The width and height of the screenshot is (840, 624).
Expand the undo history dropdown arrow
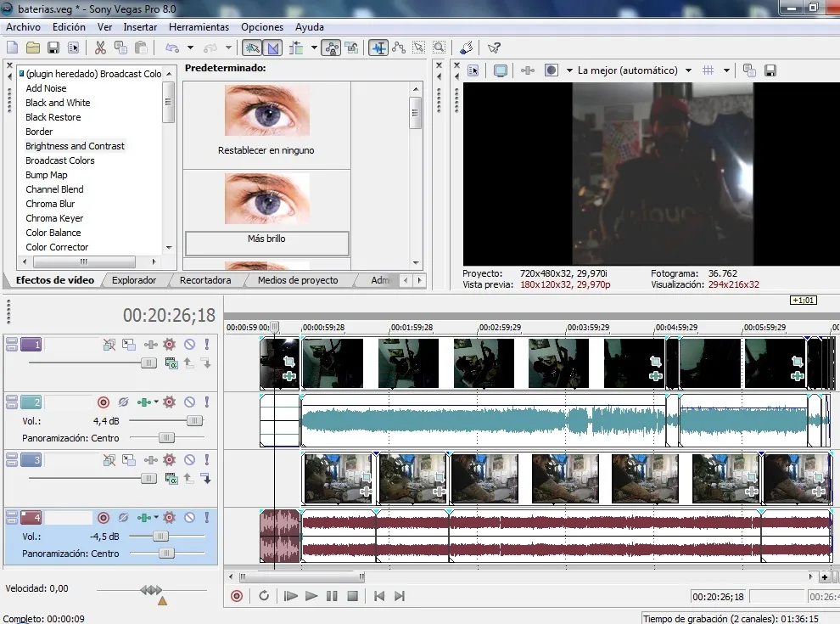pyautogui.click(x=190, y=48)
